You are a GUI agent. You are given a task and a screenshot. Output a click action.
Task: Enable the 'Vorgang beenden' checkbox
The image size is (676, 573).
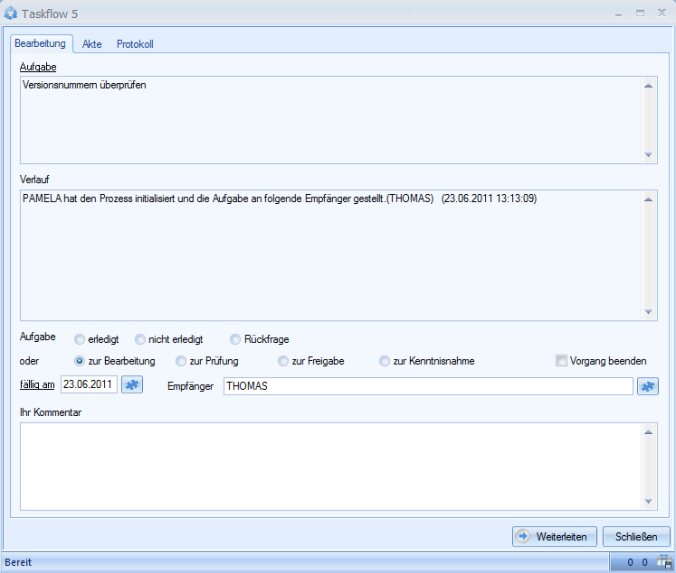[x=562, y=361]
